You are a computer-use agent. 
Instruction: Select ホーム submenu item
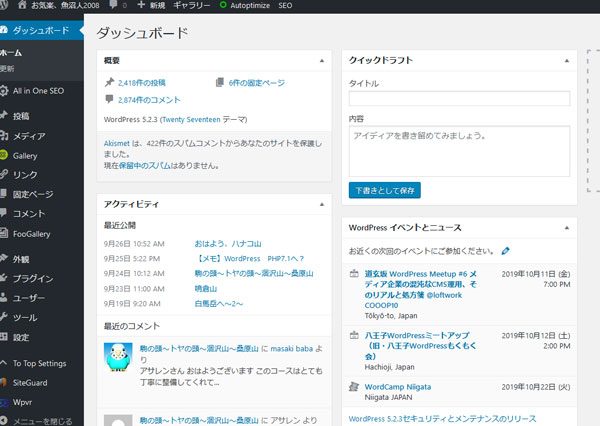[11, 53]
